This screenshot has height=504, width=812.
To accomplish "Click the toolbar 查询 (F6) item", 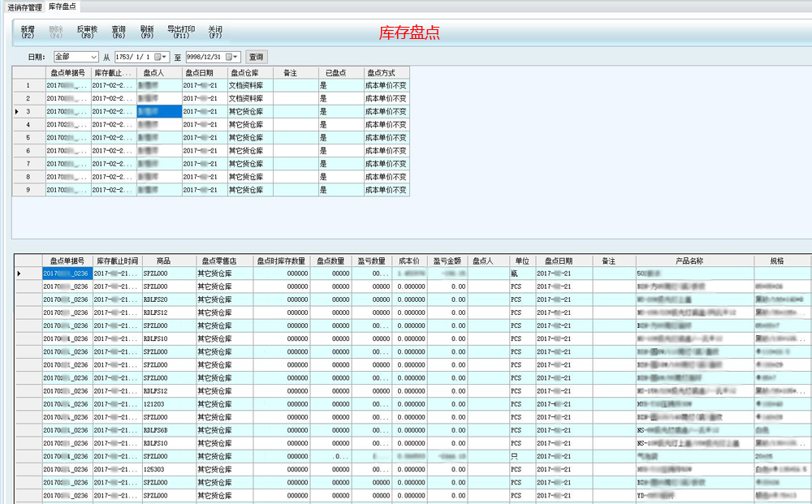I will (119, 32).
